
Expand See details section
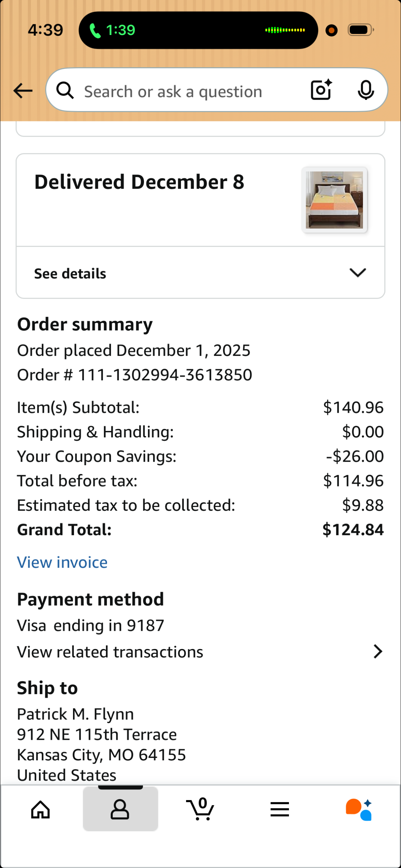(200, 273)
